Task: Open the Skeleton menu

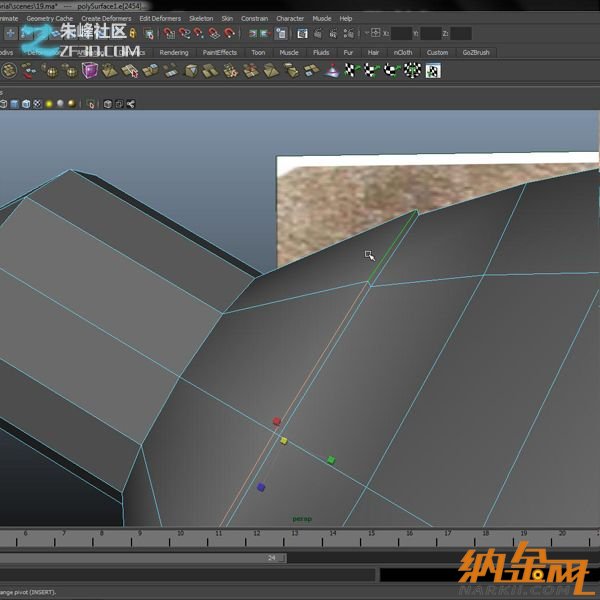Action: click(200, 18)
